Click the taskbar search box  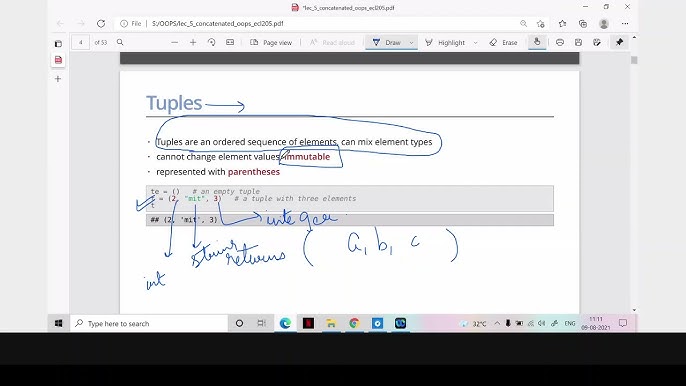(149, 323)
